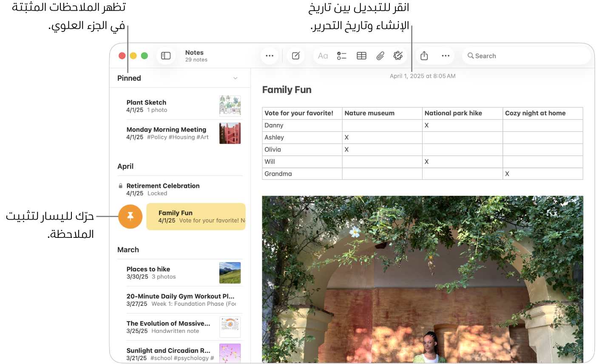Image resolution: width=596 pixels, height=364 pixels.
Task: Attach a file using the paperclip icon
Action: (380, 56)
